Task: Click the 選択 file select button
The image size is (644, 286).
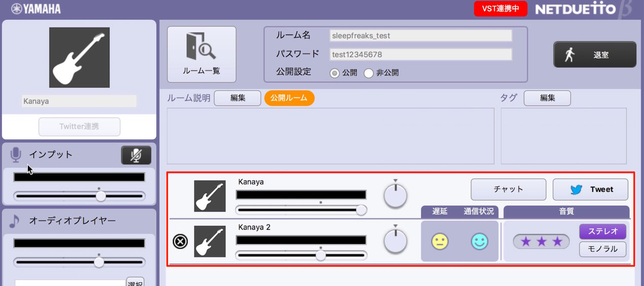Action: click(135, 282)
